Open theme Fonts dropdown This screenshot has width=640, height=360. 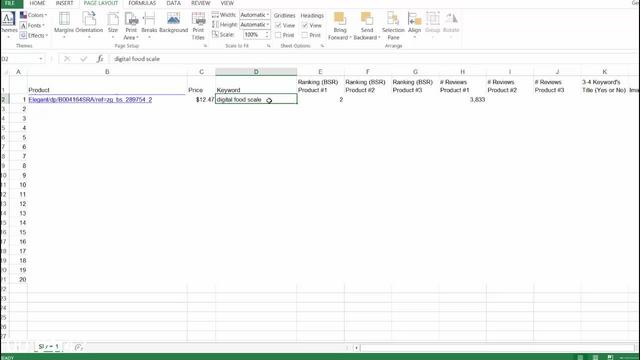pos(33,25)
